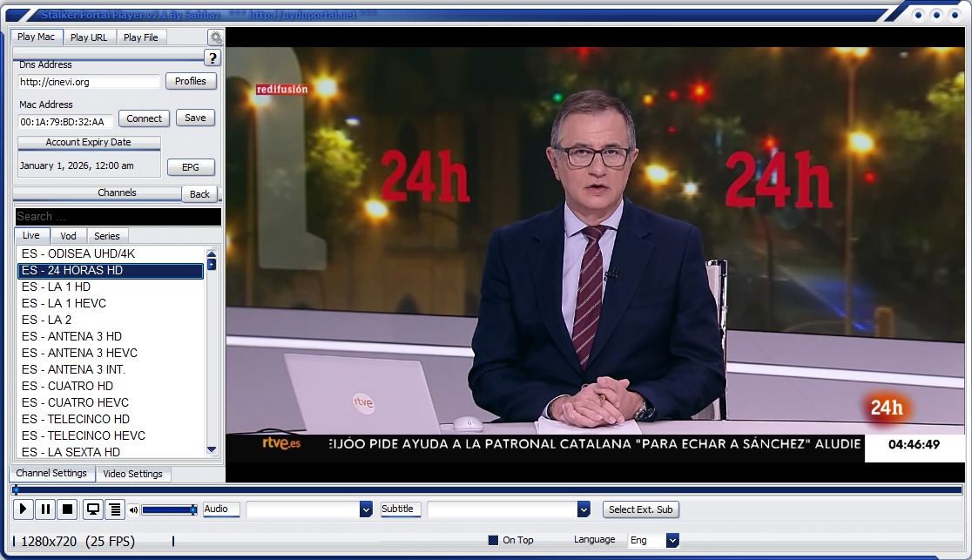This screenshot has width=972, height=560.
Task: Switch to the Video Settings tab
Action: tap(132, 474)
